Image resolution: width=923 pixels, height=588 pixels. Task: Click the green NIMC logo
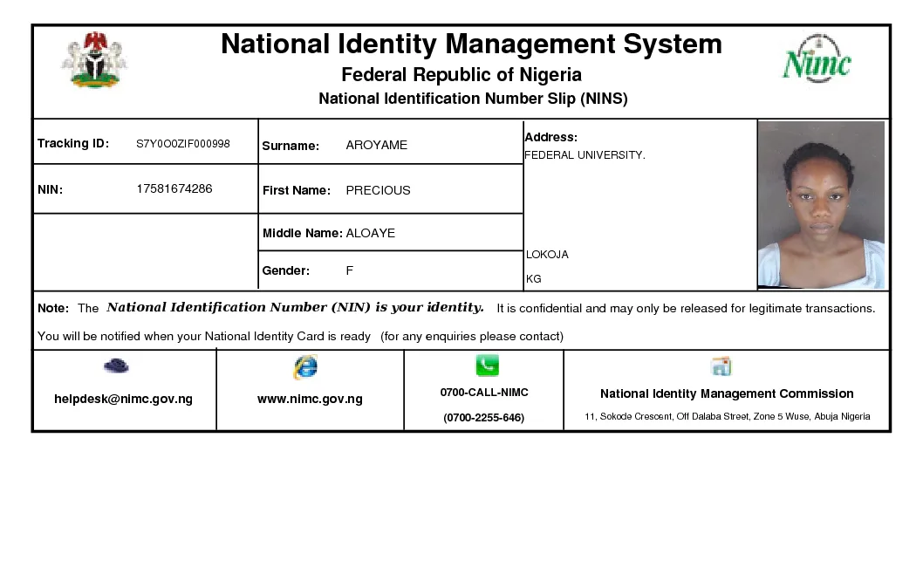pyautogui.click(x=816, y=60)
